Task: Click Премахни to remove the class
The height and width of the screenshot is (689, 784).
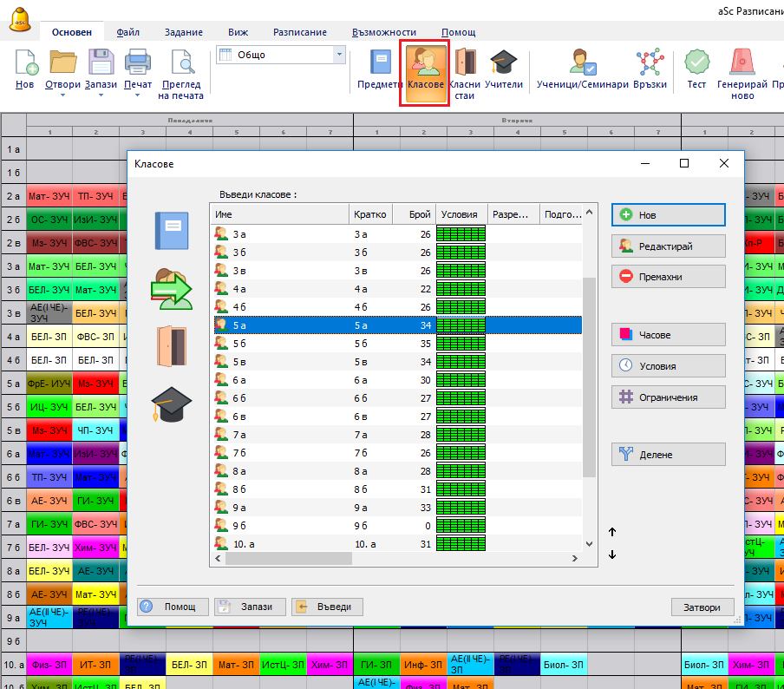Action: click(x=668, y=277)
